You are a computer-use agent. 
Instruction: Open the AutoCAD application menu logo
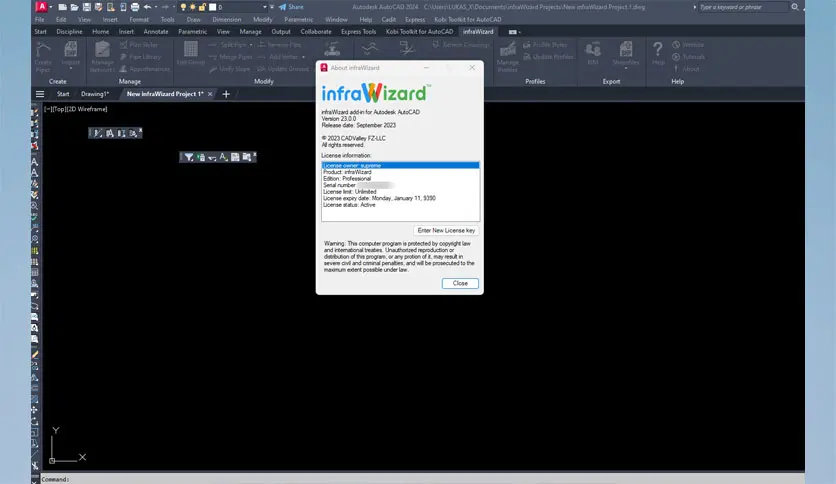coord(41,7)
